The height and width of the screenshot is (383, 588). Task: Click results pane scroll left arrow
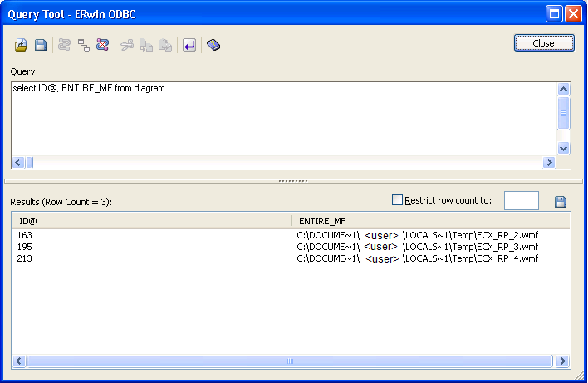tap(19, 361)
